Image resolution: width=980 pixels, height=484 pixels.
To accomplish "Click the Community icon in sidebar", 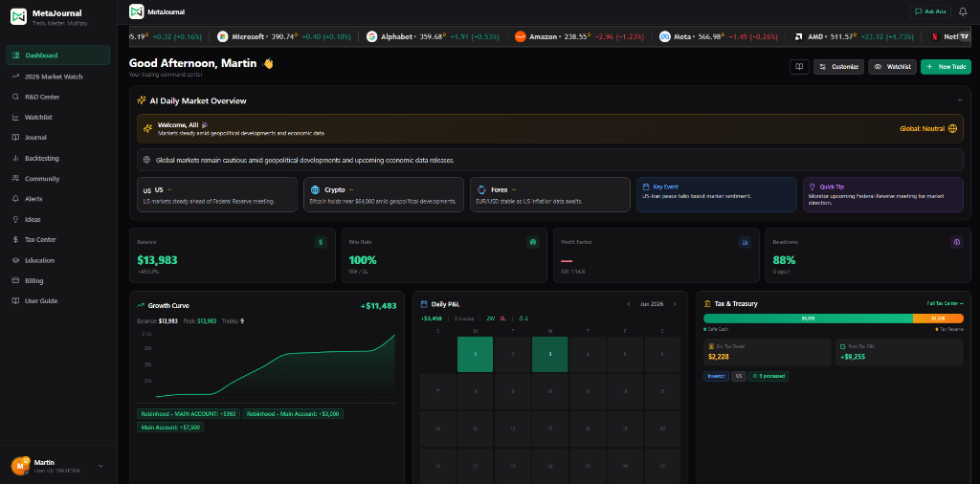I will click(x=15, y=179).
